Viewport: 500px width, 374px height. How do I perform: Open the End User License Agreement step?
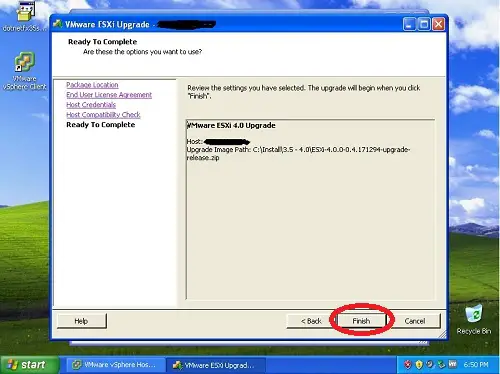coord(109,95)
